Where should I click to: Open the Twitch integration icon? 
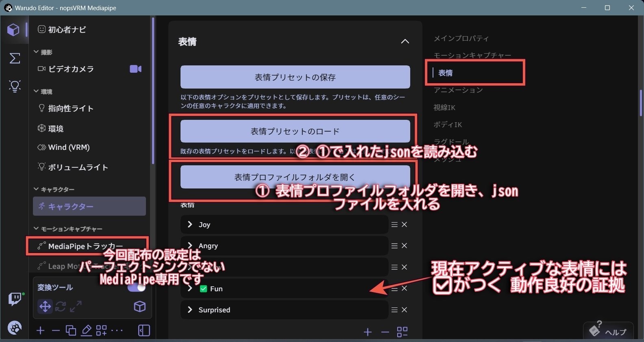(x=15, y=299)
